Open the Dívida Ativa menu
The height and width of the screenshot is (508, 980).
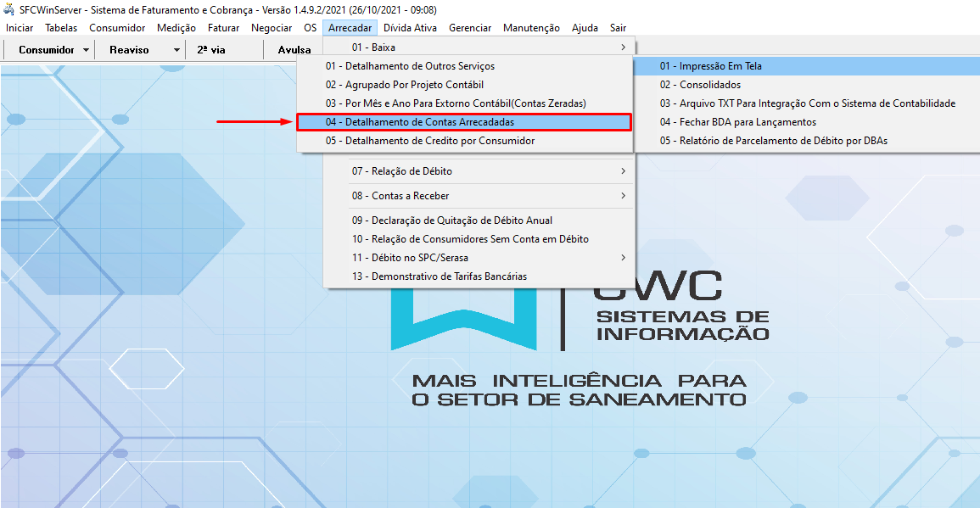coord(412,27)
